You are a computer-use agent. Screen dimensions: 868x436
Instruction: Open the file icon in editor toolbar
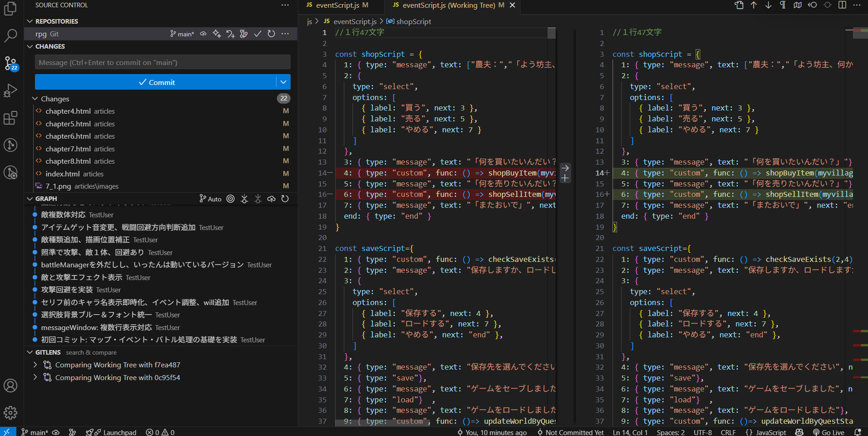pyautogui.click(x=739, y=5)
